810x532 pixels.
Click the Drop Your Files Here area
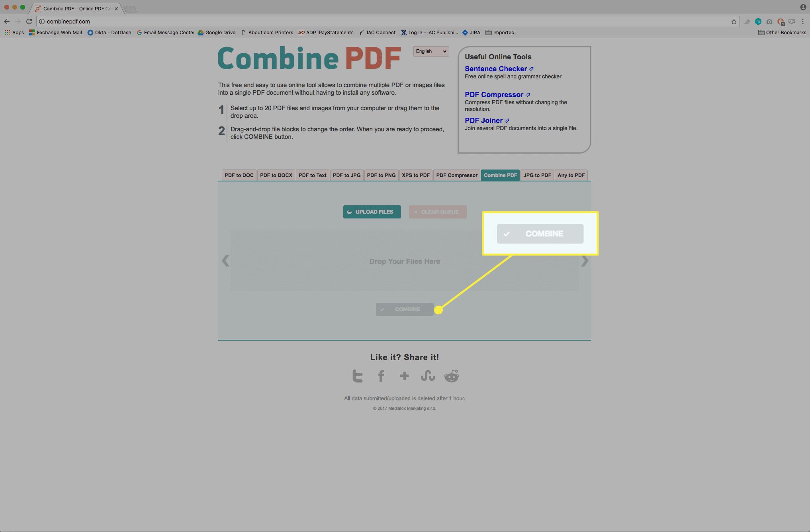[x=404, y=261]
